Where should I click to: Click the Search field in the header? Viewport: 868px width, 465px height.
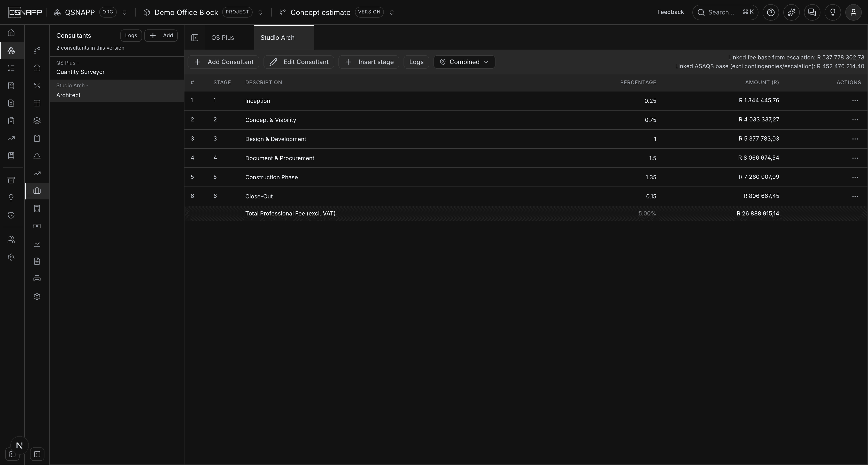[725, 12]
